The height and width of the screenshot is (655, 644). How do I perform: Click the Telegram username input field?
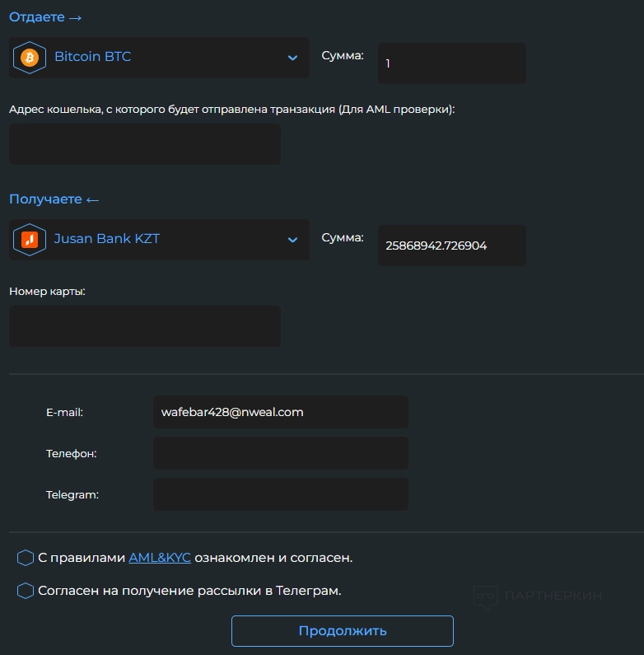(x=280, y=494)
